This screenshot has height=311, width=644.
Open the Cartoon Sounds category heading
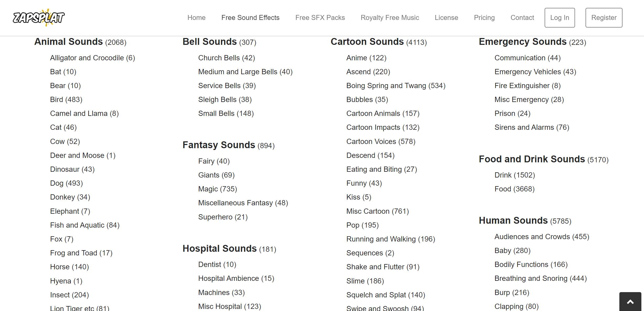(x=367, y=42)
